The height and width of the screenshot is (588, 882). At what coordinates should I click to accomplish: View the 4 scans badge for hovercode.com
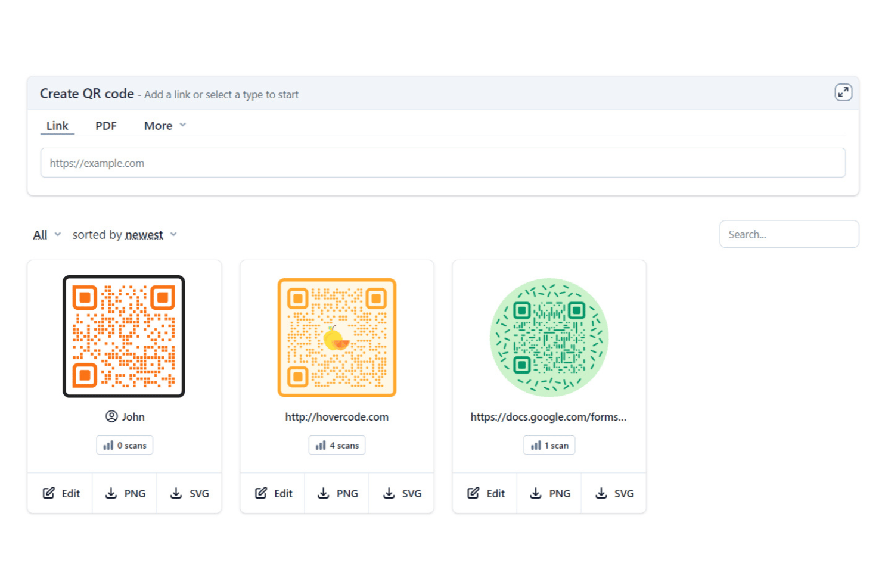point(337,445)
